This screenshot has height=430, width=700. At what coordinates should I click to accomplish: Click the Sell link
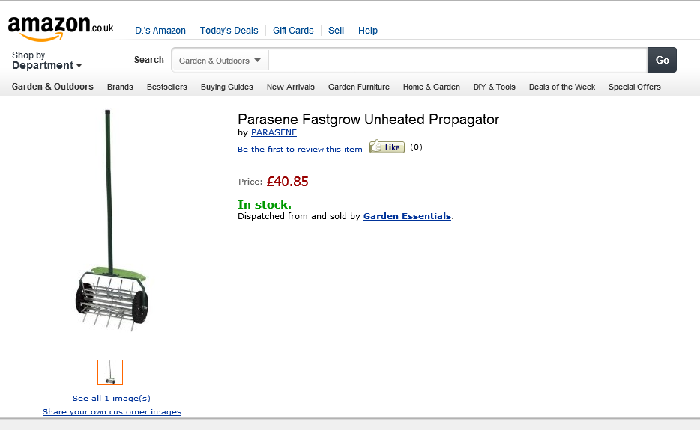(336, 31)
